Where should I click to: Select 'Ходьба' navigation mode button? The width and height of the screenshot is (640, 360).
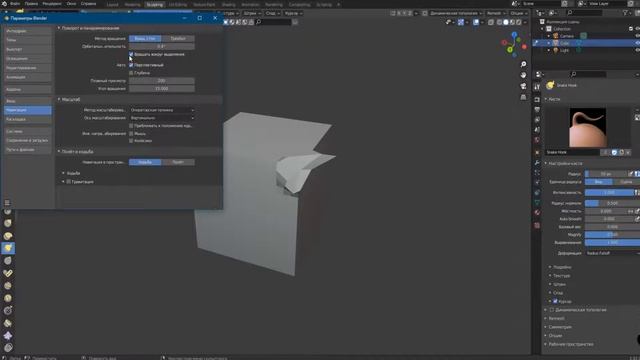pos(145,162)
